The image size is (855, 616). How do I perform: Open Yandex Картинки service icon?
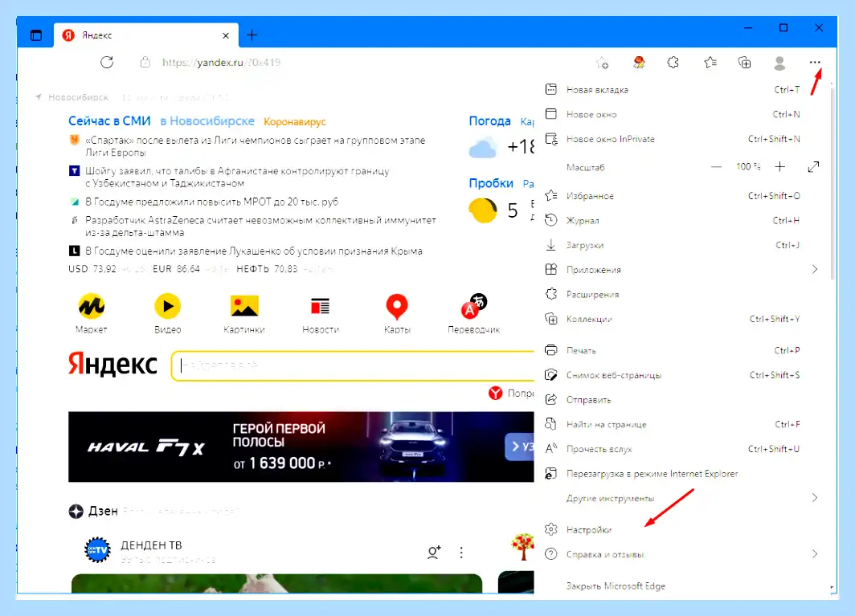pos(244,306)
